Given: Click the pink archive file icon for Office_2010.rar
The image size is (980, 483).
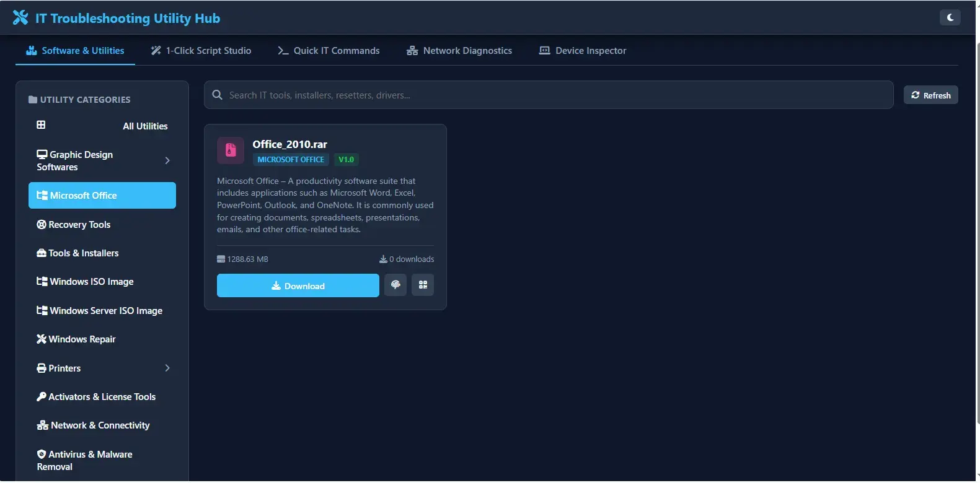Looking at the screenshot, I should 231,150.
